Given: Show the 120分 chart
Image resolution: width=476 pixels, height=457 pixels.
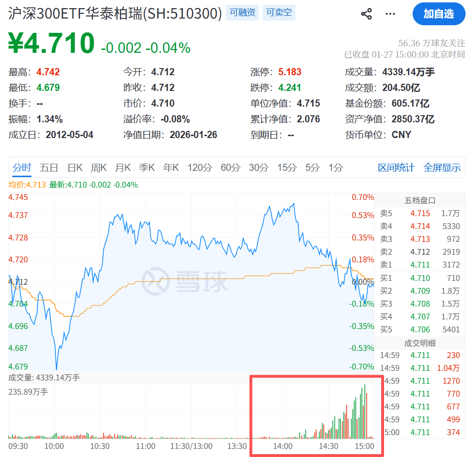Looking at the screenshot, I should pyautogui.click(x=199, y=168).
